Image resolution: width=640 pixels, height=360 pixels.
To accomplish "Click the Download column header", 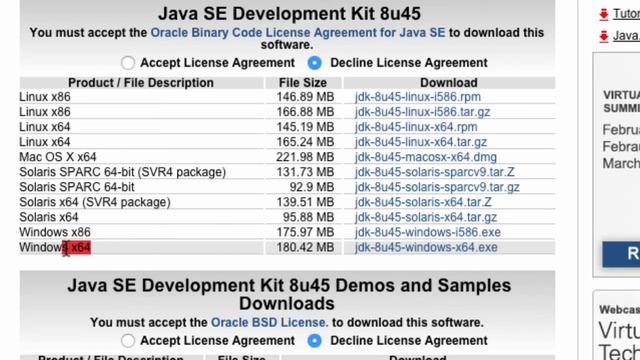I will pos(449,83).
